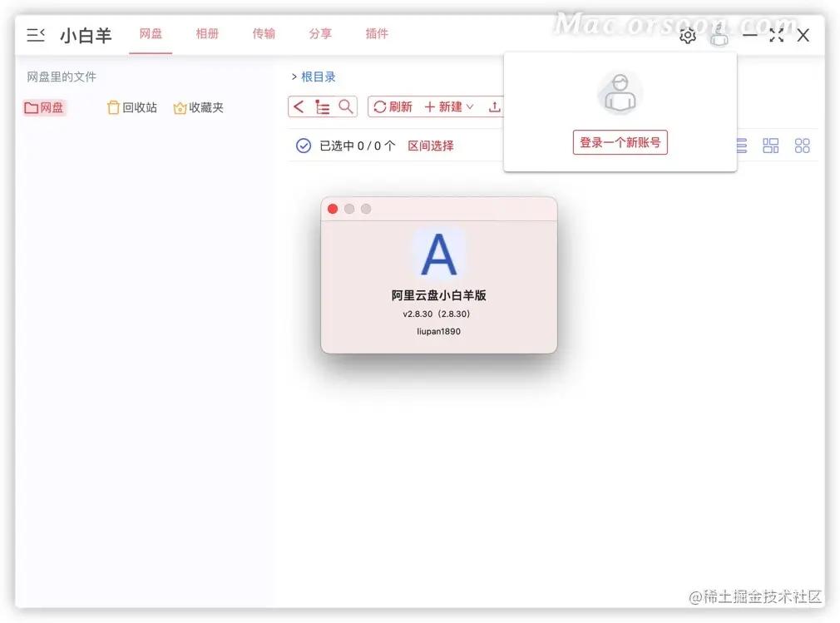The image size is (840, 623).
Task: Click the upload arrow icon
Action: tap(495, 107)
